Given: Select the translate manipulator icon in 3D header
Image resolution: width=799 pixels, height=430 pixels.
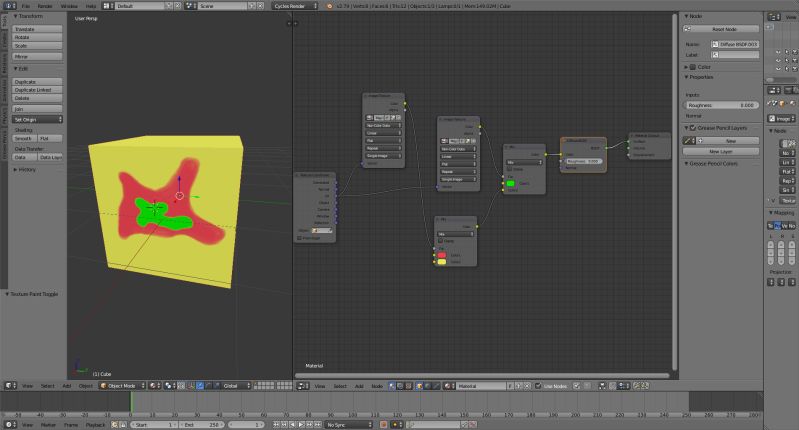Looking at the screenshot, I should coord(200,386).
